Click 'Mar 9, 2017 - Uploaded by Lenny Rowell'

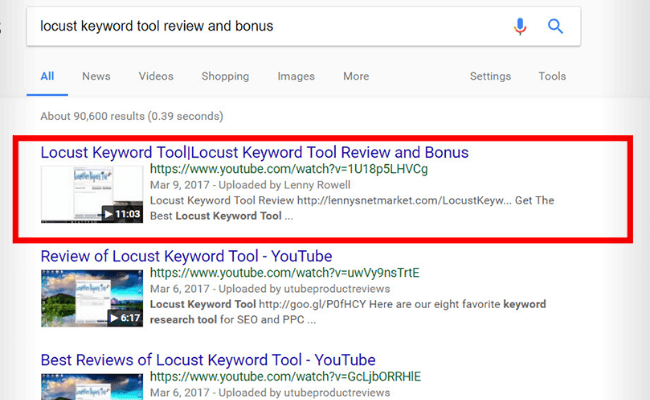pos(250,185)
